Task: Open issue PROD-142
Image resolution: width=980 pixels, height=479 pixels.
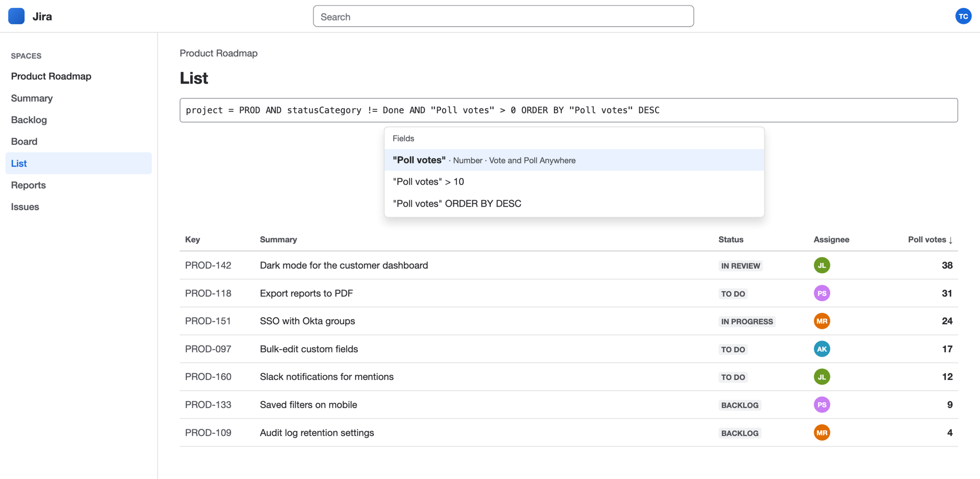Action: [x=208, y=265]
